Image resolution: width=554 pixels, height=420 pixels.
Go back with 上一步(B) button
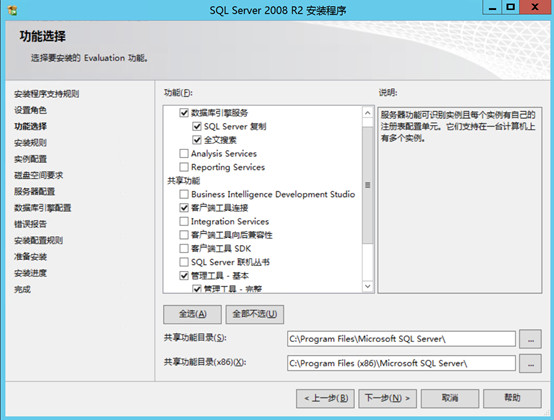tap(325, 398)
